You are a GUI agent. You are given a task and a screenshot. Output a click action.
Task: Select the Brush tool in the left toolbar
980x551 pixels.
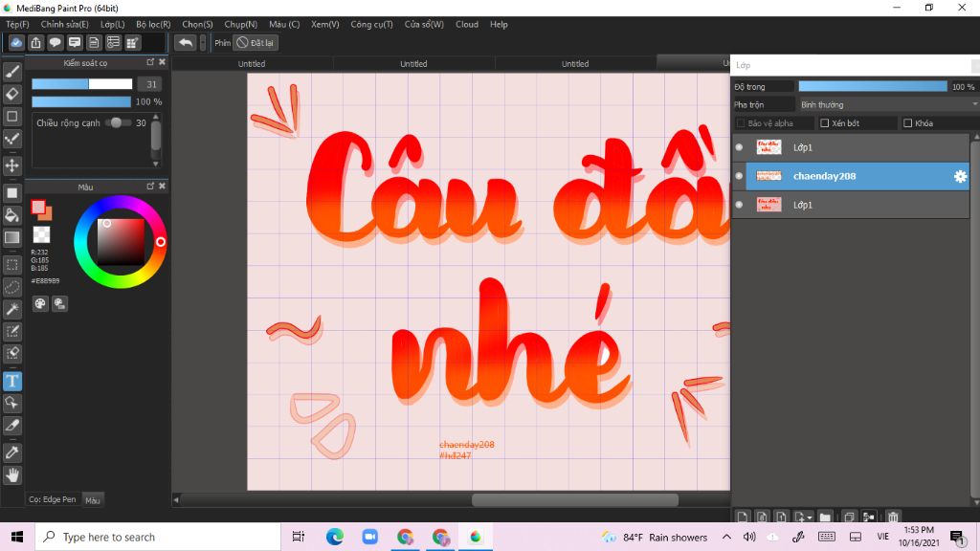(x=11, y=72)
